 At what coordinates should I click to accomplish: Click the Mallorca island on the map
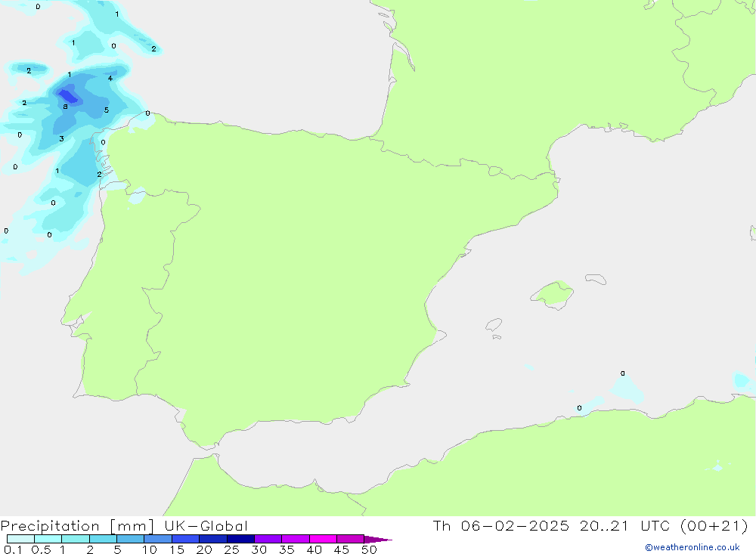[553, 294]
